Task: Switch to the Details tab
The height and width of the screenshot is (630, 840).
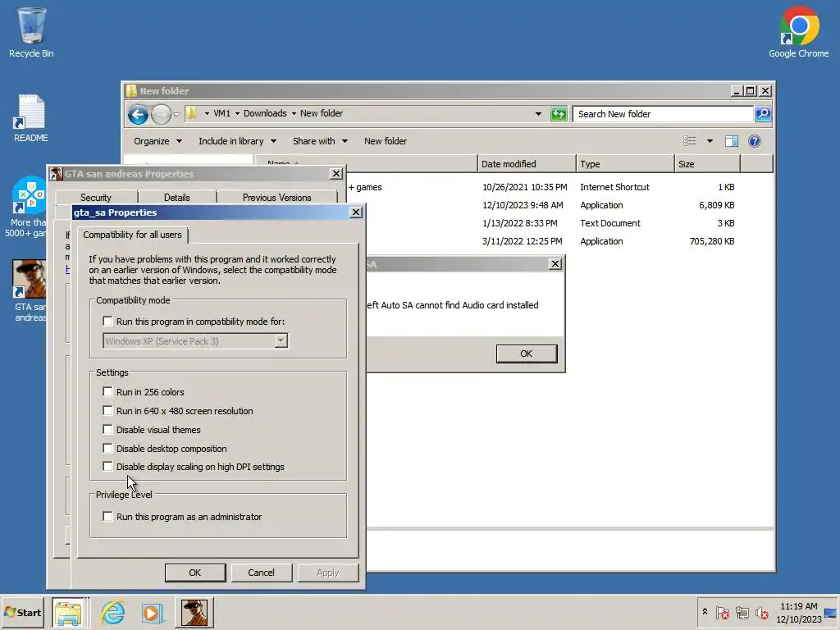Action: [177, 197]
